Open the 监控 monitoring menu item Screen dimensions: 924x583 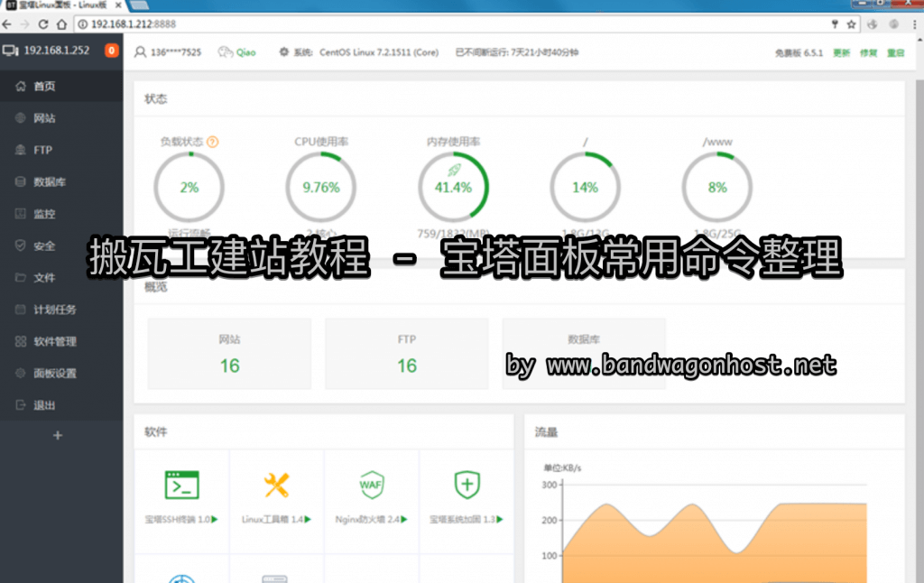[61, 213]
